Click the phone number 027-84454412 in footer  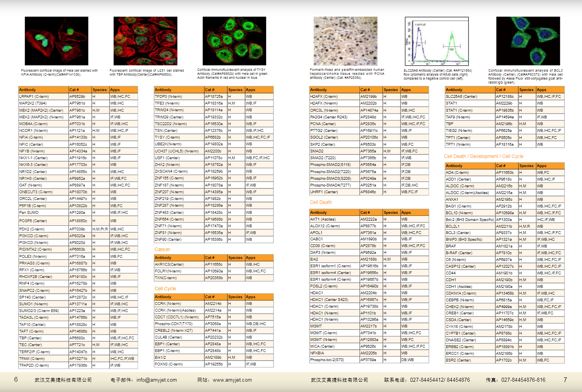click(428, 380)
